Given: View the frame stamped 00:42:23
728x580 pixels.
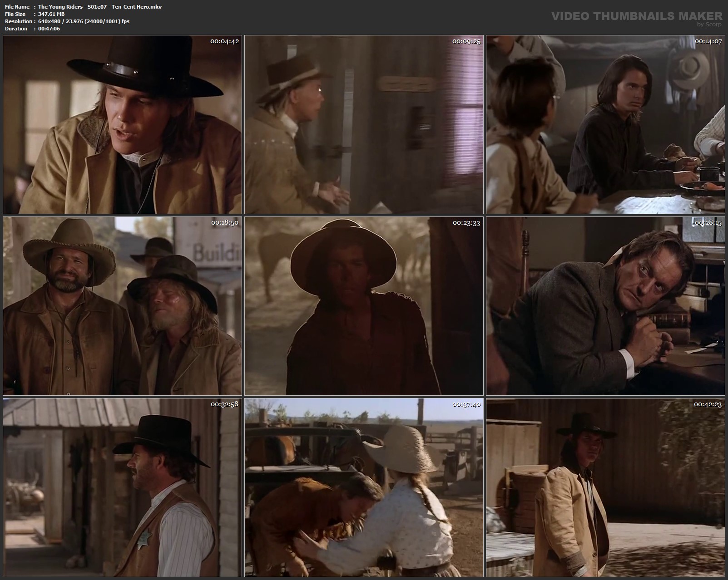Looking at the screenshot, I should pyautogui.click(x=605, y=487).
